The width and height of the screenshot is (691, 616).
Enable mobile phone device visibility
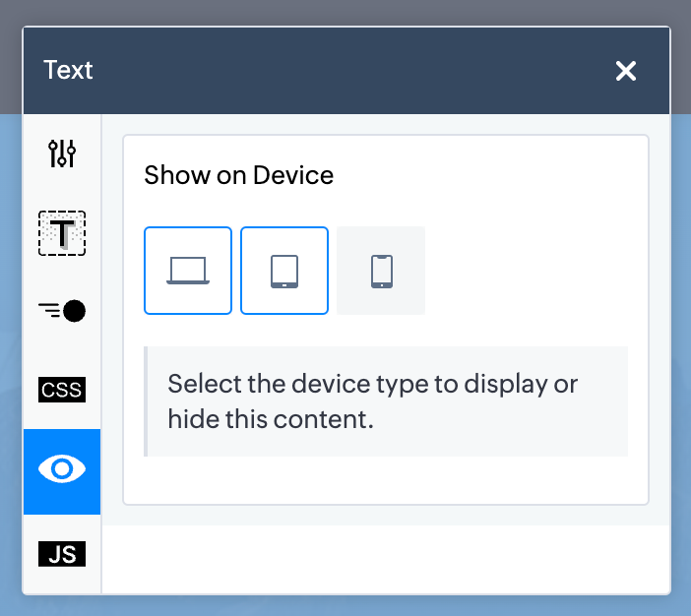click(x=381, y=271)
